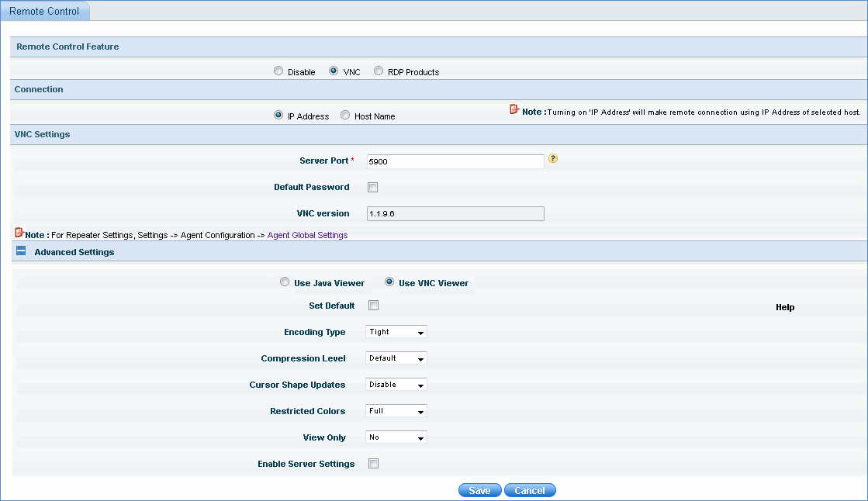868x501 pixels.
Task: Choose Host Name as connection type
Action: (x=345, y=116)
